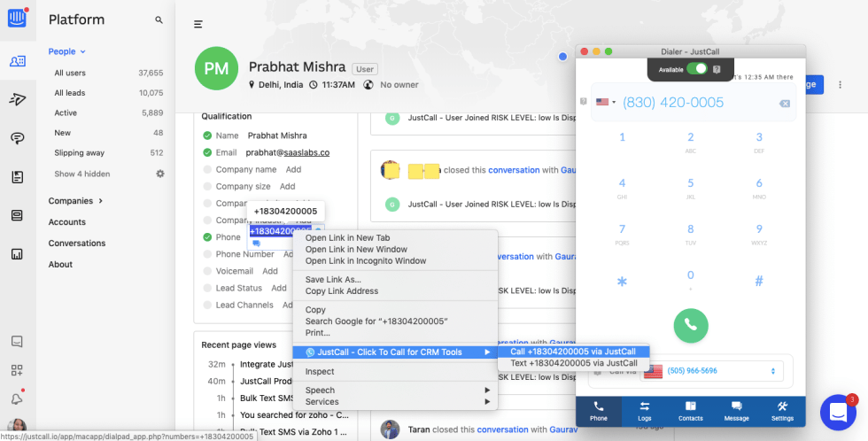Open the notifications bell sidebar icon
Viewport: 868px width, 441px height.
[17, 398]
